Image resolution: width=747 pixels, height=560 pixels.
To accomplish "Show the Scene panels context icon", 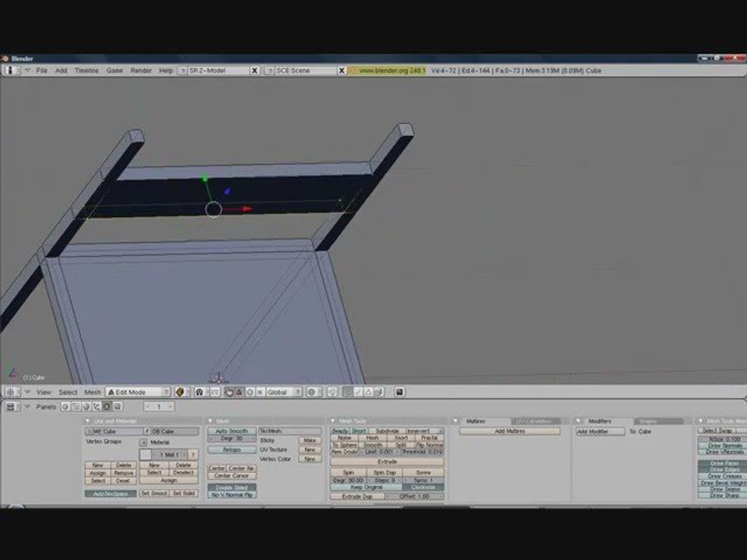I will click(117, 407).
